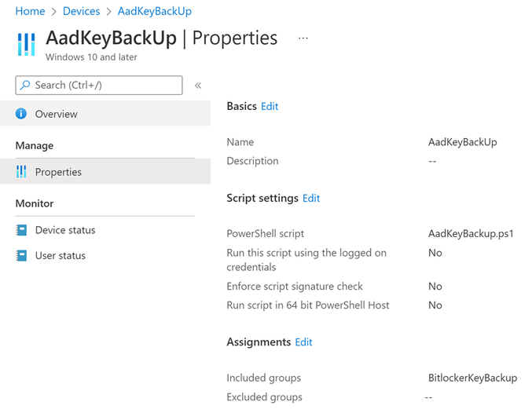Open Device status under Monitor
Image resolution: width=532 pixels, height=413 pixels.
coord(65,230)
